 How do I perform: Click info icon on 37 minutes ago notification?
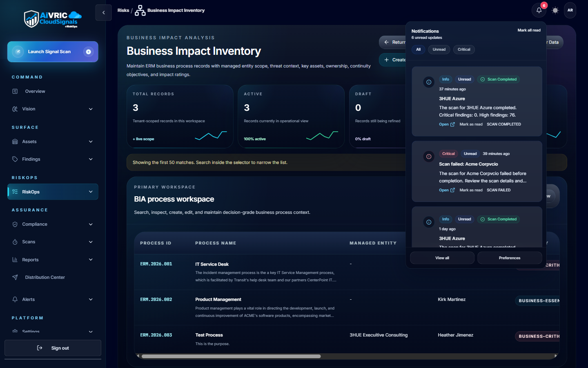coord(429,82)
